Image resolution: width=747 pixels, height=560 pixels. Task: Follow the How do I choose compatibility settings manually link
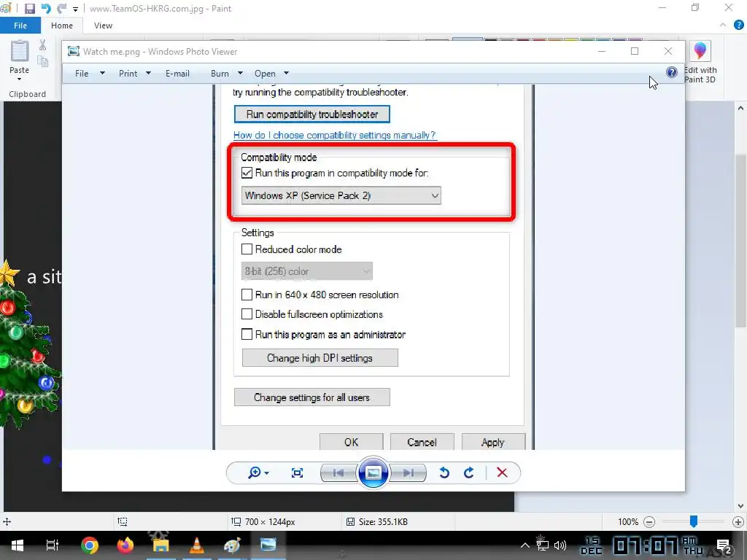click(x=334, y=135)
